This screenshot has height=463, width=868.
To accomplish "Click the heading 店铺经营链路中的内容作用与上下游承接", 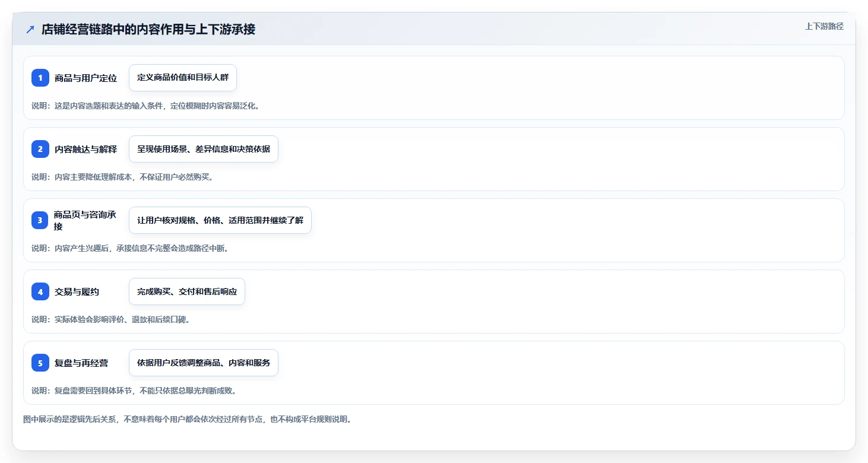I will coord(148,29).
